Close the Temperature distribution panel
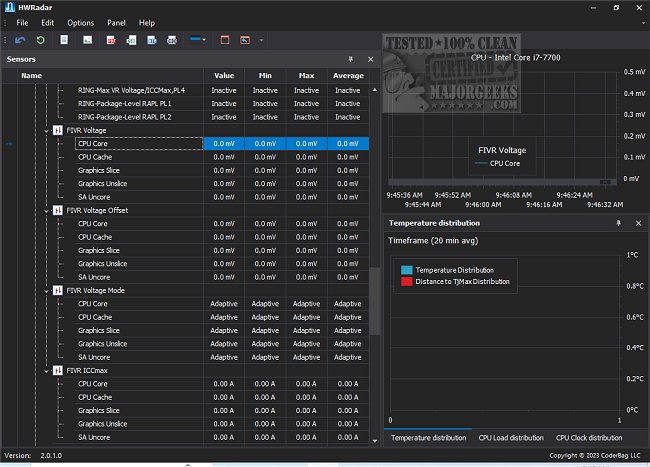The height and width of the screenshot is (467, 650). tap(638, 222)
